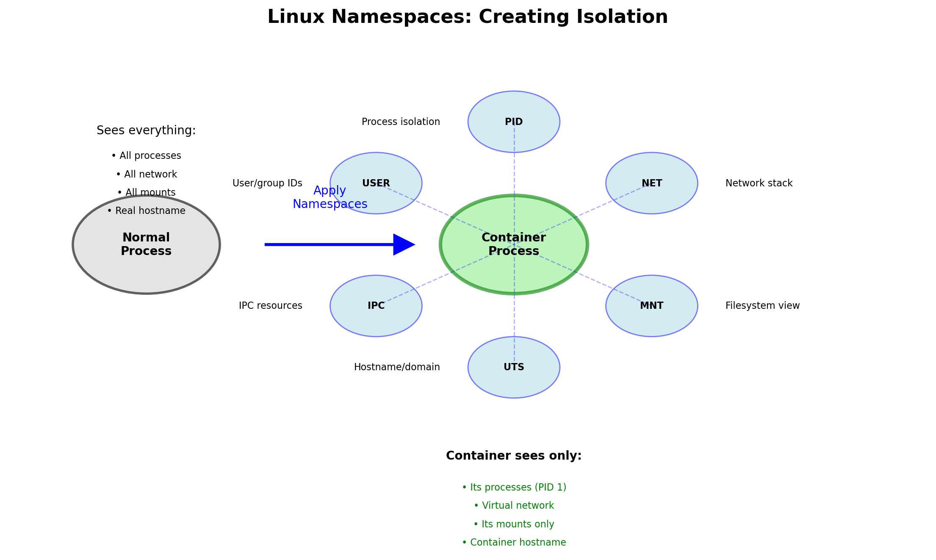
Task: Select the Process isolation label
Action: point(401,122)
